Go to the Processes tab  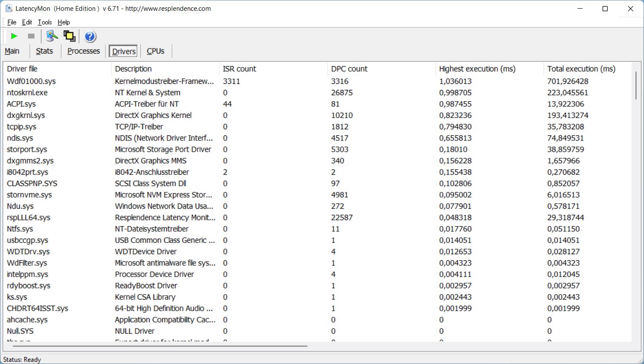coord(83,51)
